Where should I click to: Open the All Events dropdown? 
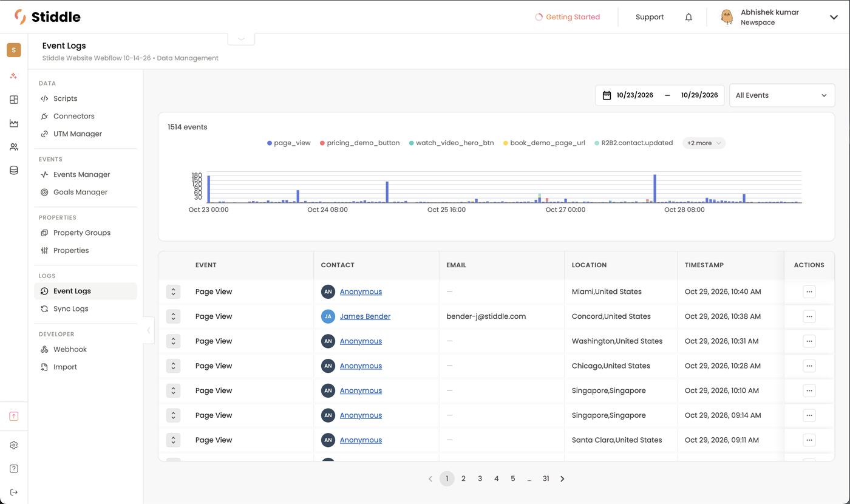coord(781,95)
